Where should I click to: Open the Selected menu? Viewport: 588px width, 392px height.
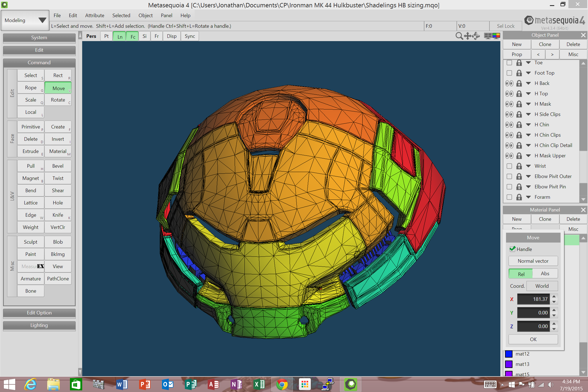point(121,16)
